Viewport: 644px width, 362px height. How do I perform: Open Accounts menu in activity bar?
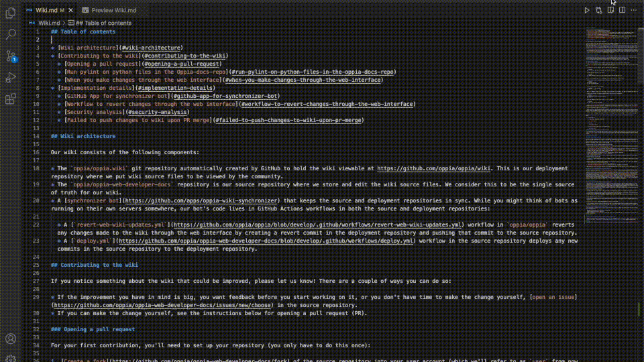11,339
